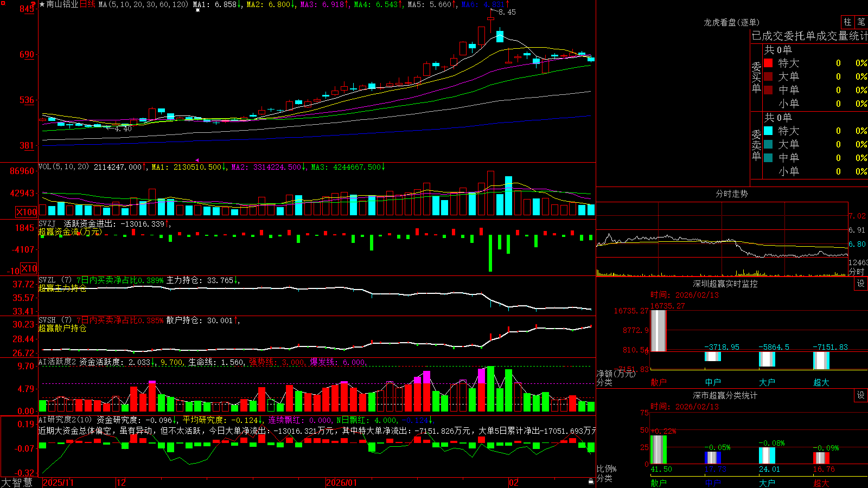868x488 pixels.
Task: Click the 超赢主力持仓 yellow label
Action: point(62,288)
